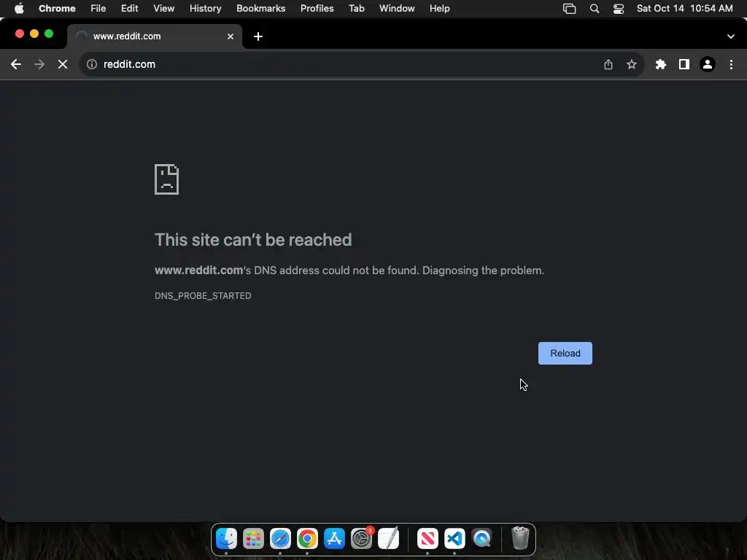Click the browser Back arrow
Image resolution: width=747 pixels, height=560 pixels.
[16, 64]
